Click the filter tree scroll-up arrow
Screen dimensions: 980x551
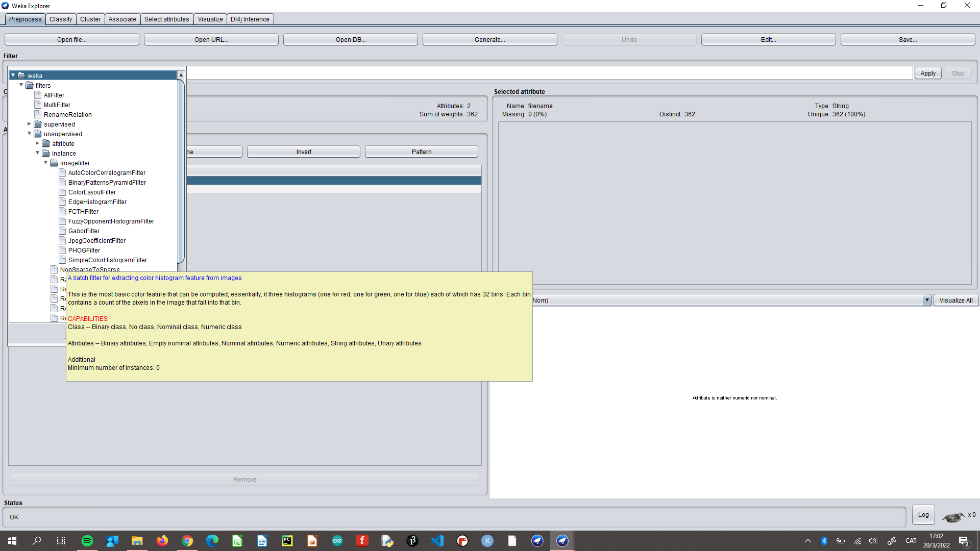click(x=181, y=75)
